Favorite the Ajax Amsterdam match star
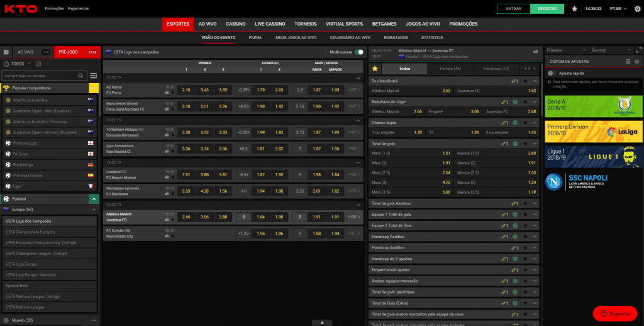This screenshot has height=326, width=644. (x=172, y=151)
